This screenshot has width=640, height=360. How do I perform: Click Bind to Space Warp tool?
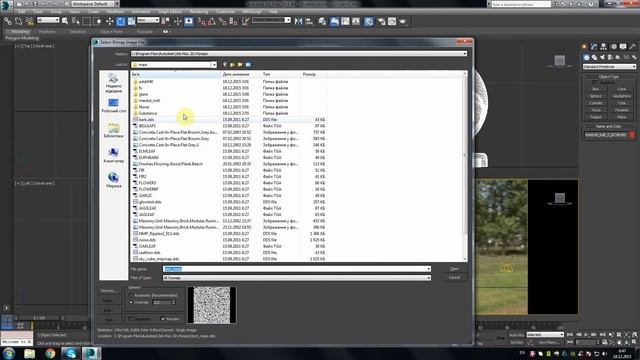30,21
